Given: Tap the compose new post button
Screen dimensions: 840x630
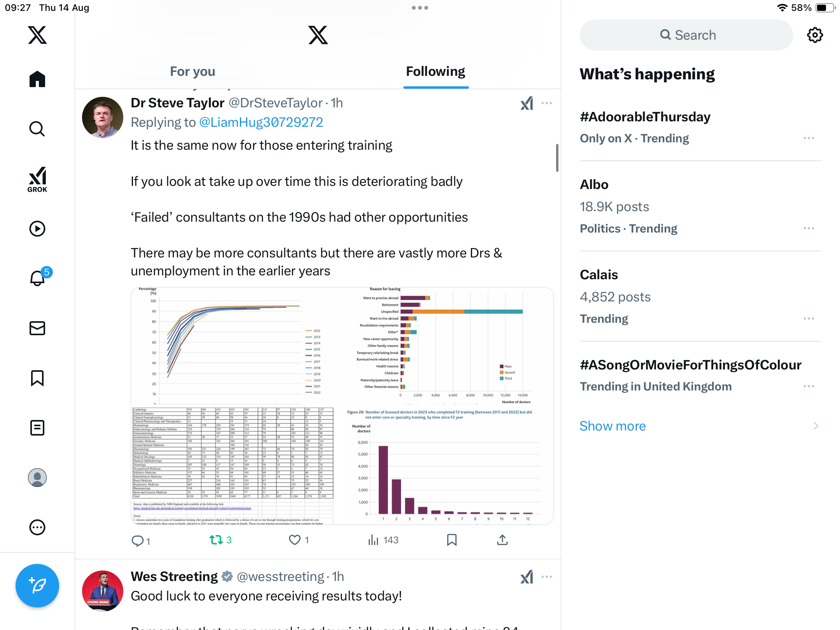Looking at the screenshot, I should 37,585.
